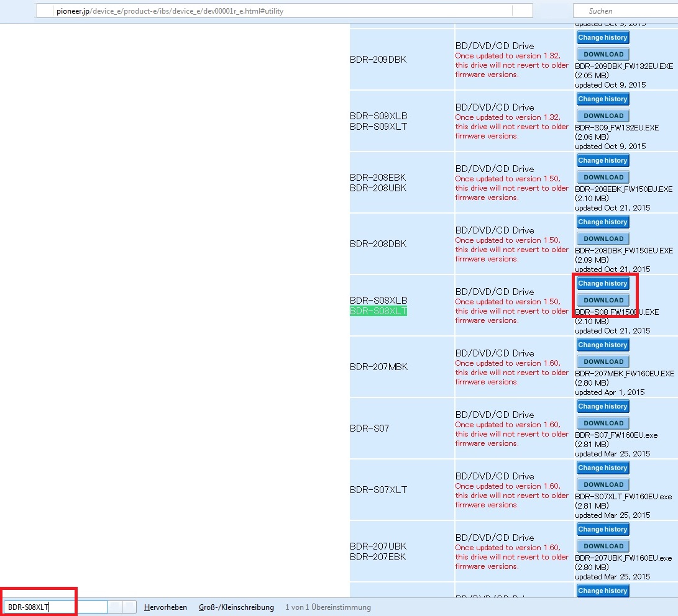Toggle Groß-/Kleinschreibung case matching
This screenshot has width=678, height=616.
click(236, 607)
